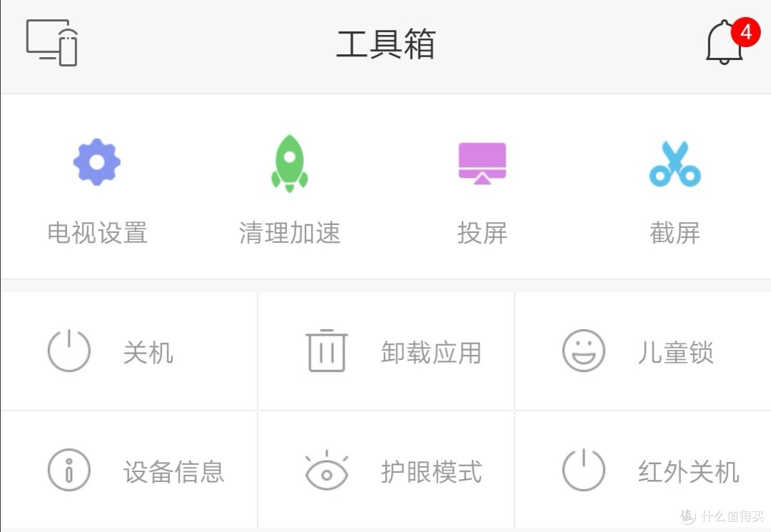Click the info circle device icon

tap(69, 470)
